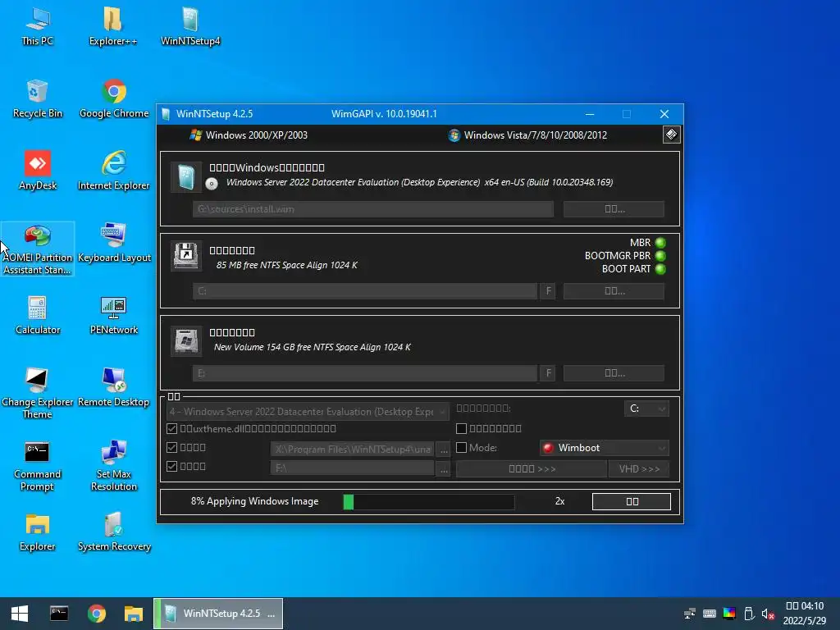
Task: Click the button left of VHD >>>
Action: pyautogui.click(x=532, y=468)
